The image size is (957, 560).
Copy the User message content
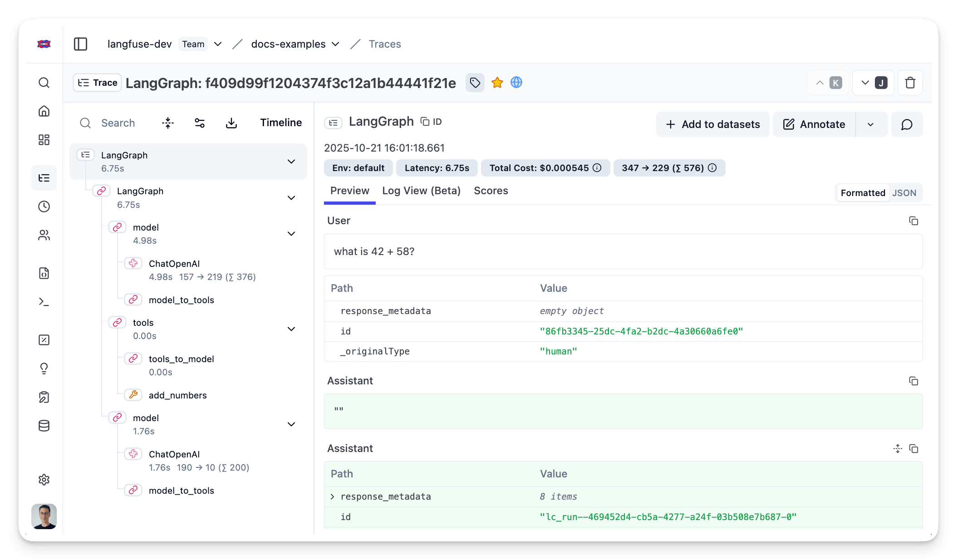coord(913,221)
